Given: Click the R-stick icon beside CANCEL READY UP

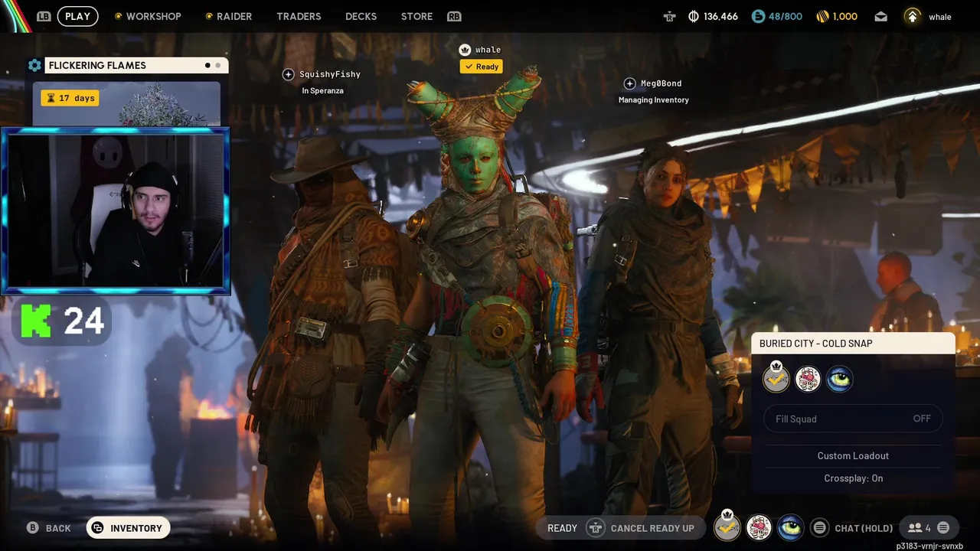Looking at the screenshot, I should click(595, 528).
